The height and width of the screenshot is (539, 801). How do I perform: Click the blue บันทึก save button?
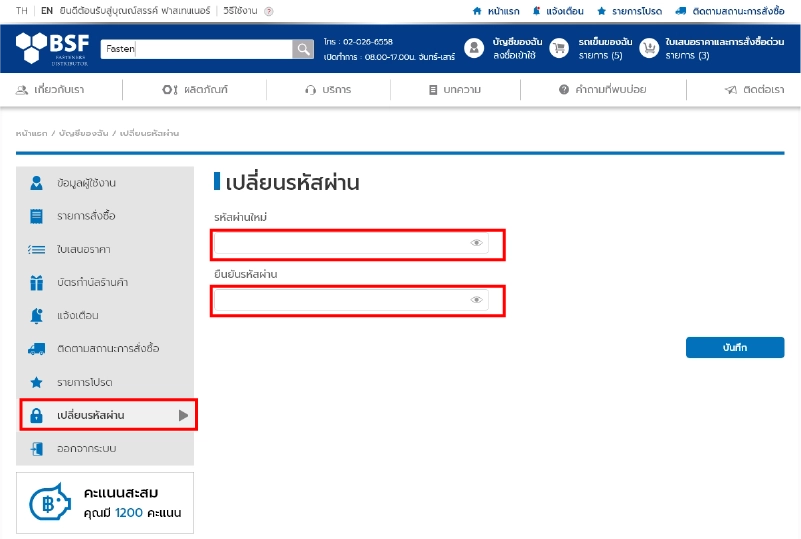point(735,348)
